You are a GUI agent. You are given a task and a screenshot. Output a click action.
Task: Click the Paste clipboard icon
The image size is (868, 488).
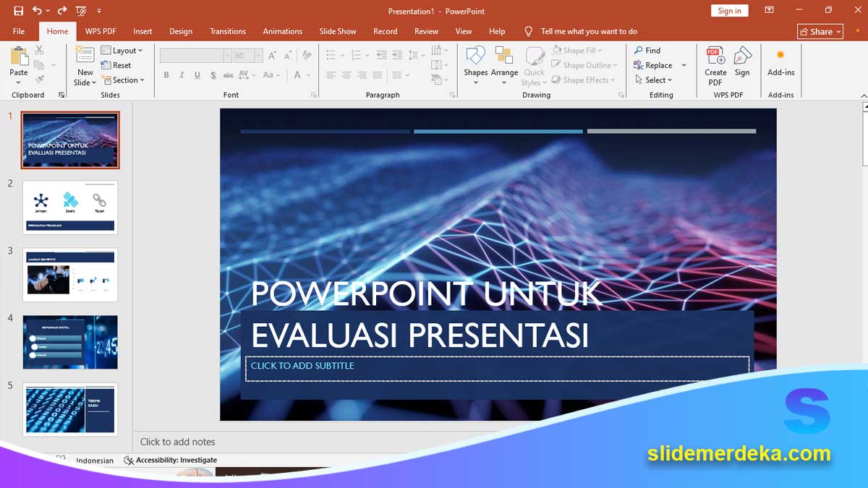(x=19, y=57)
